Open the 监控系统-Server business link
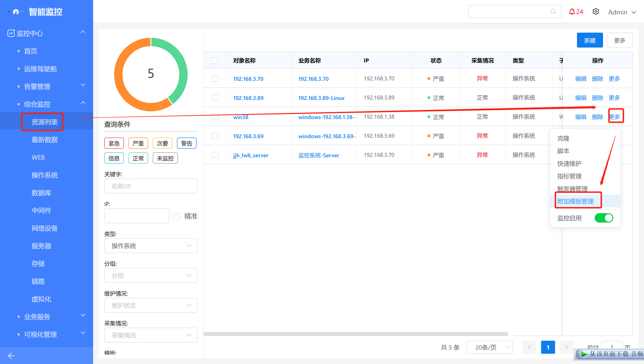Screen dimensions: 644x364 [x=319, y=155]
